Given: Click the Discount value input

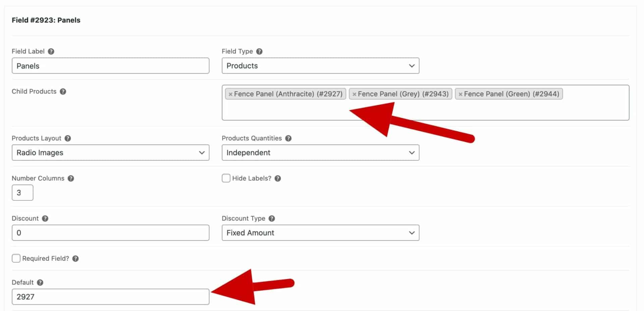Looking at the screenshot, I should [110, 233].
